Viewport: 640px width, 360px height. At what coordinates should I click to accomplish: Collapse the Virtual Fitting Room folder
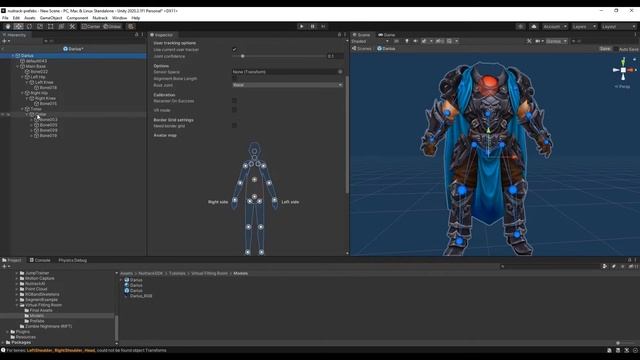17,305
